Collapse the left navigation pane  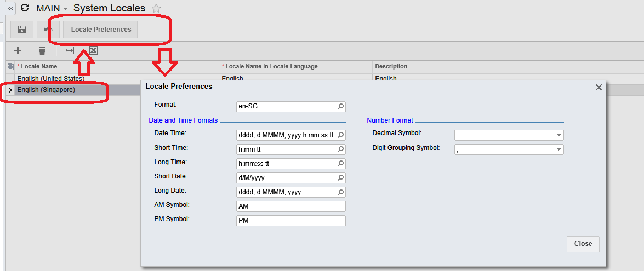click(x=10, y=8)
